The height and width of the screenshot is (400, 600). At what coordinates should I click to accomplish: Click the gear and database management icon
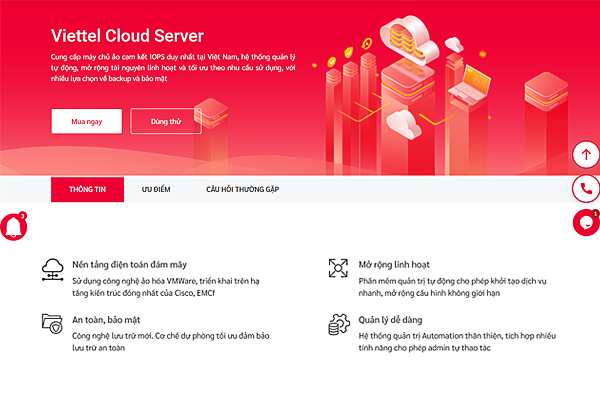click(339, 325)
